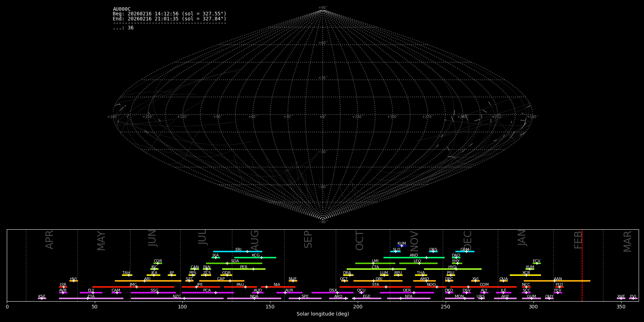
Task: Click the APR month label
Action: tap(49, 240)
